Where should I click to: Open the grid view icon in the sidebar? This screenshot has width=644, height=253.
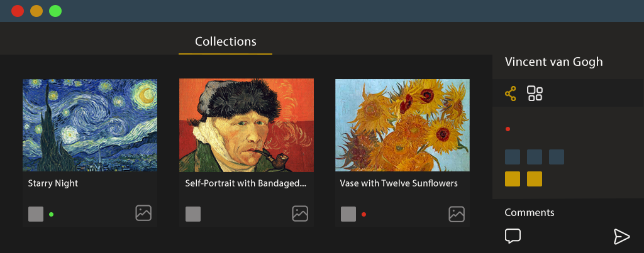(535, 94)
